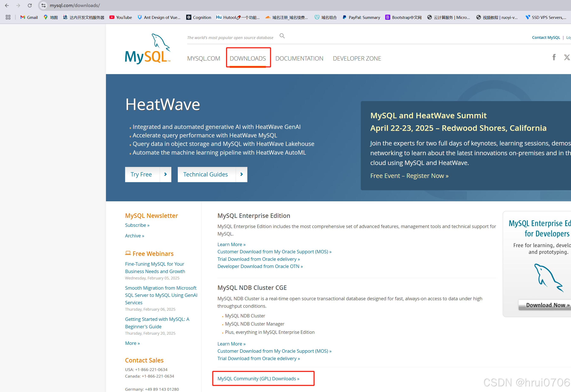Image resolution: width=571 pixels, height=392 pixels.
Task: Open the Hutool bookmark
Action: click(x=238, y=17)
